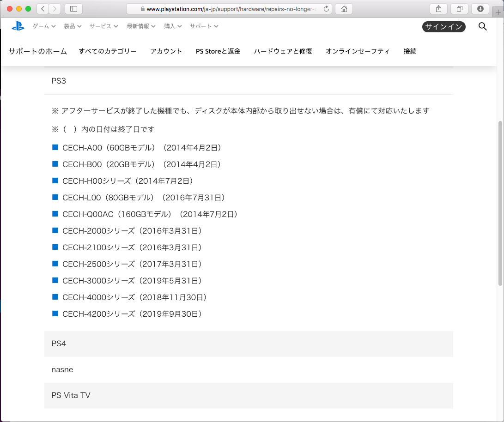Click the CECH-H00シリーズ entry
Viewport: 504px width, 422px height.
tap(128, 181)
